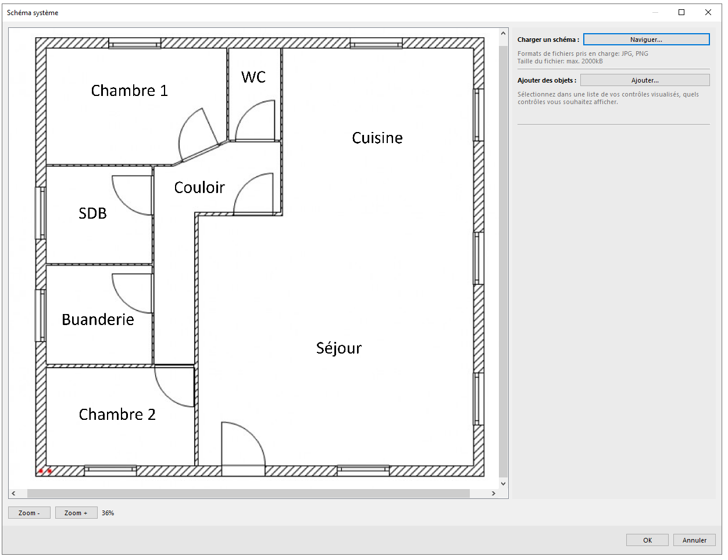Select the Séjour room label
Viewport: 728px width, 560px height.
tap(338, 348)
